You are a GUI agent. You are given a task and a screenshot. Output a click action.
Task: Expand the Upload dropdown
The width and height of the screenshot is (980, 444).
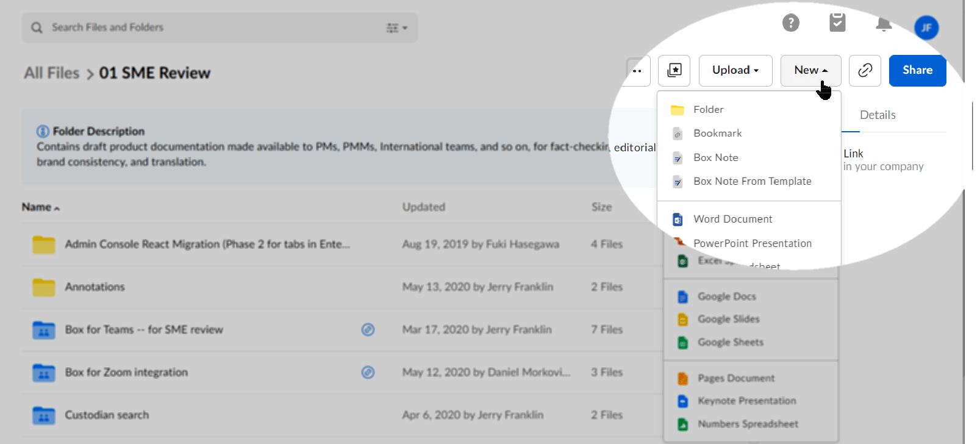coord(735,71)
